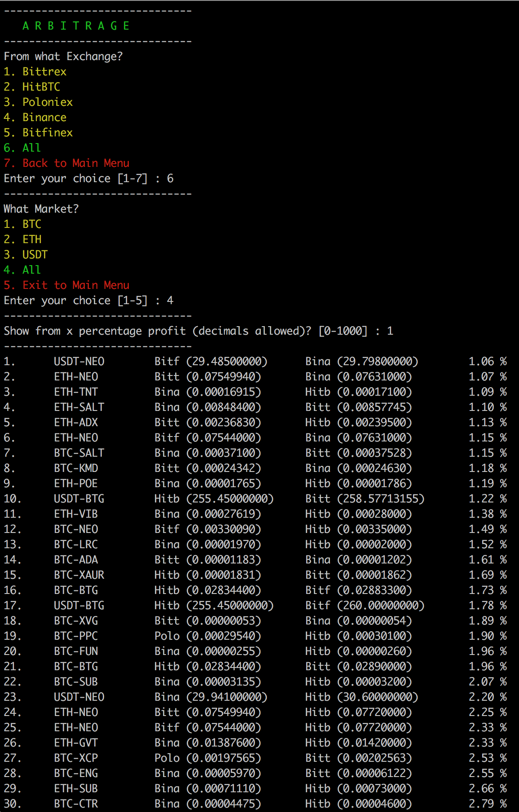Click the 1.61 % profit value

click(488, 560)
